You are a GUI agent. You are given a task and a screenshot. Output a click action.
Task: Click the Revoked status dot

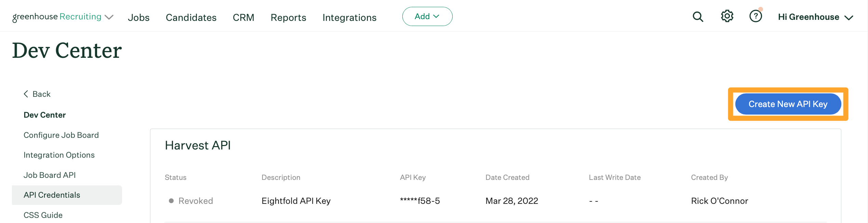point(171,201)
